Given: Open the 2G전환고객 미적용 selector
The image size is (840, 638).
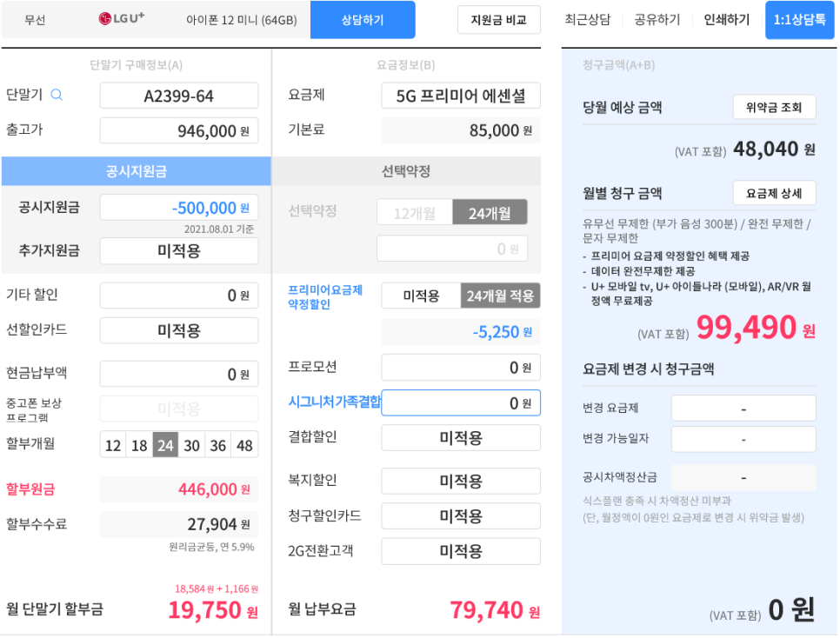Looking at the screenshot, I should [x=461, y=551].
